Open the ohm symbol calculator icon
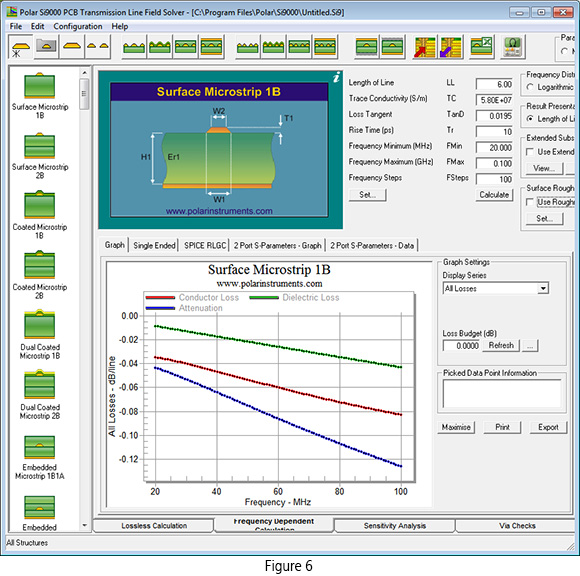This screenshot has width=580, height=576. tap(513, 47)
